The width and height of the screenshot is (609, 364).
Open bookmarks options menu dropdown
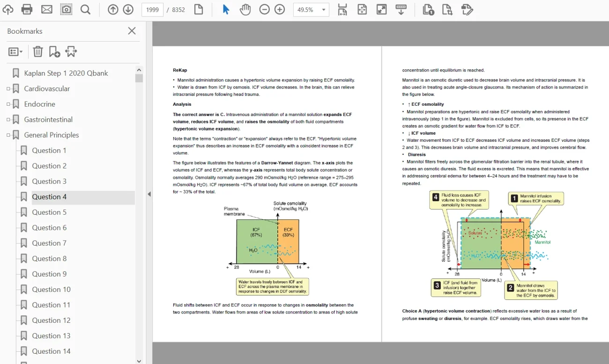point(15,52)
